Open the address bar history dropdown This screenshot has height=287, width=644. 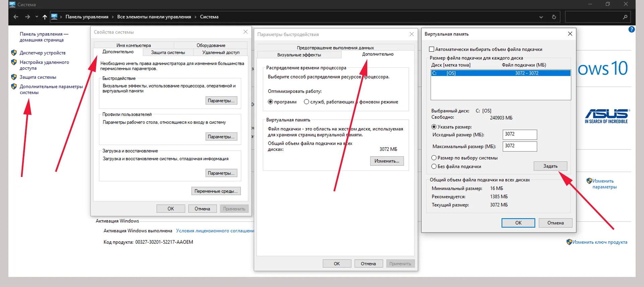point(541,17)
